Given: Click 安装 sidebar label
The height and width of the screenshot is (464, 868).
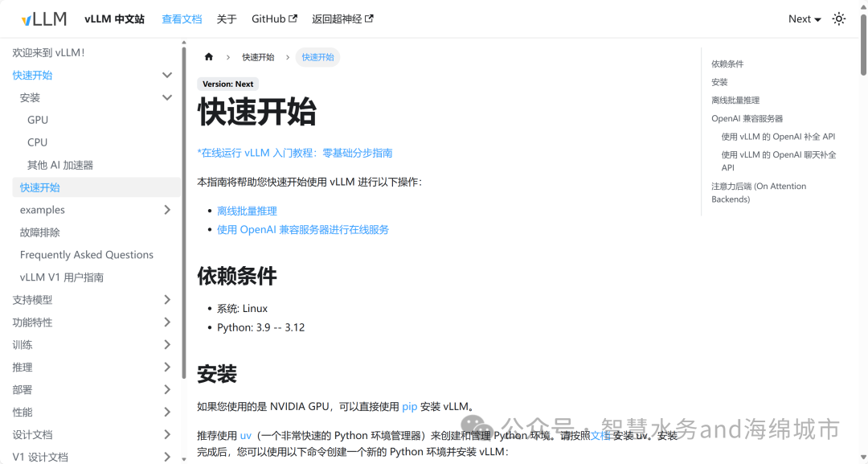Looking at the screenshot, I should point(30,97).
